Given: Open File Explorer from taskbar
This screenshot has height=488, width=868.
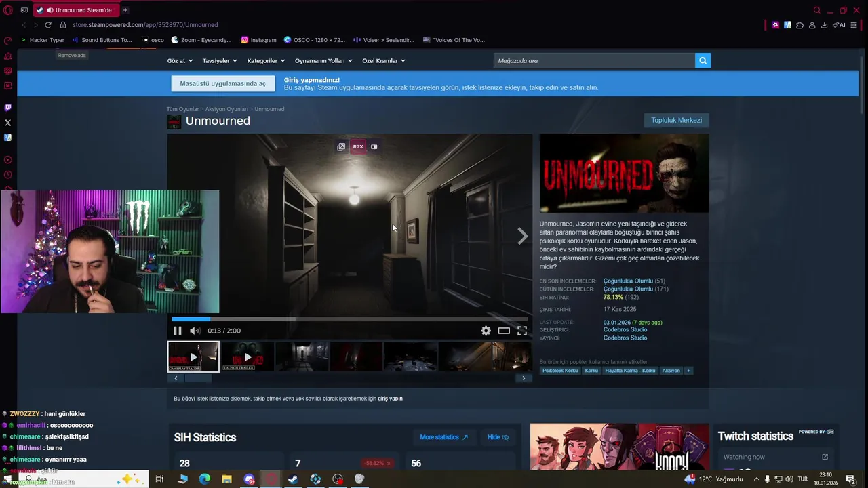Looking at the screenshot, I should coord(226,479).
